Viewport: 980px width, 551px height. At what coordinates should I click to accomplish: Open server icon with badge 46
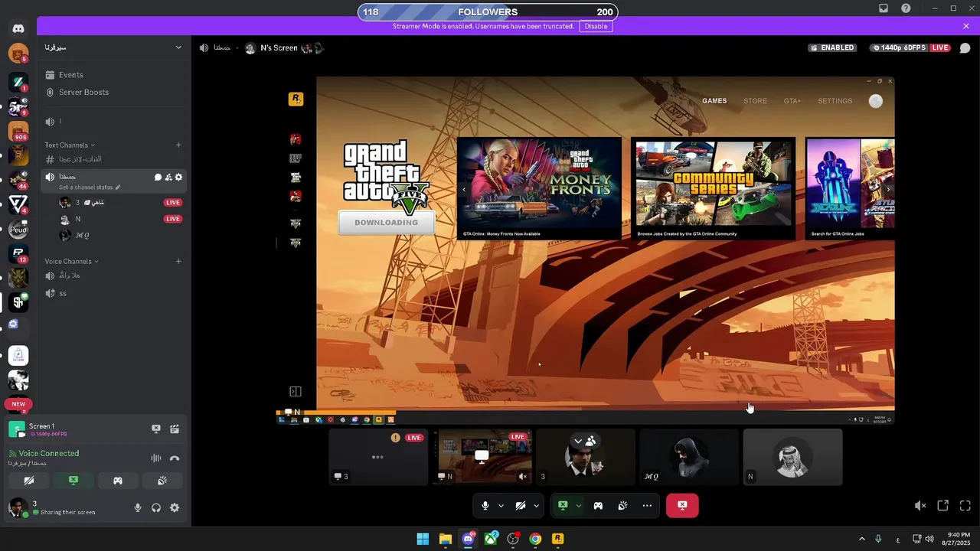click(18, 180)
